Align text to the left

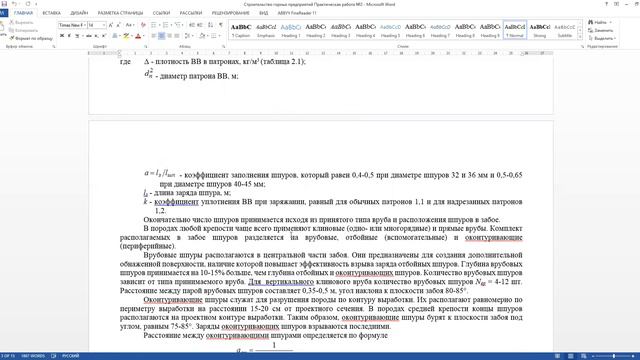point(154,36)
